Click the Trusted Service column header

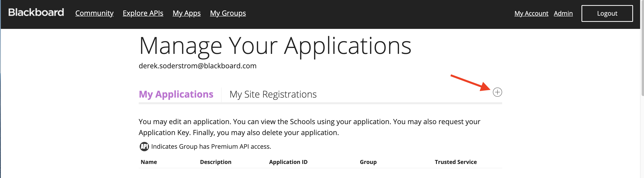pyautogui.click(x=455, y=162)
